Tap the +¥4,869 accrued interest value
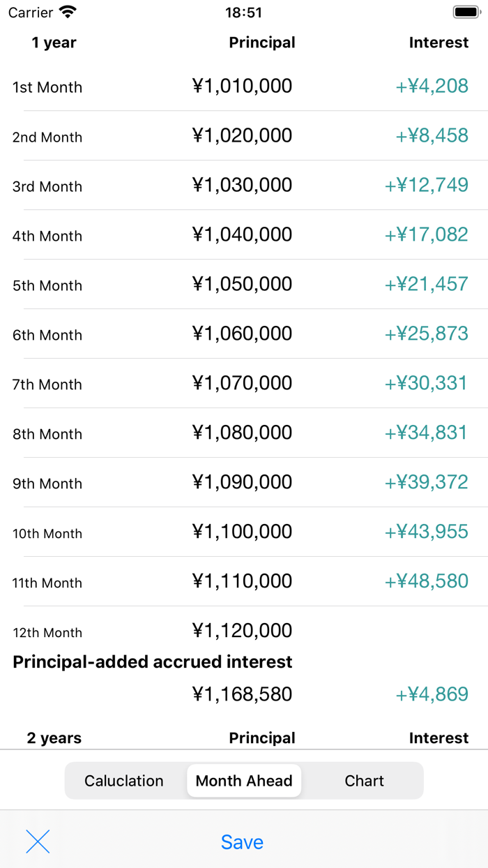488x868 pixels. 432,694
